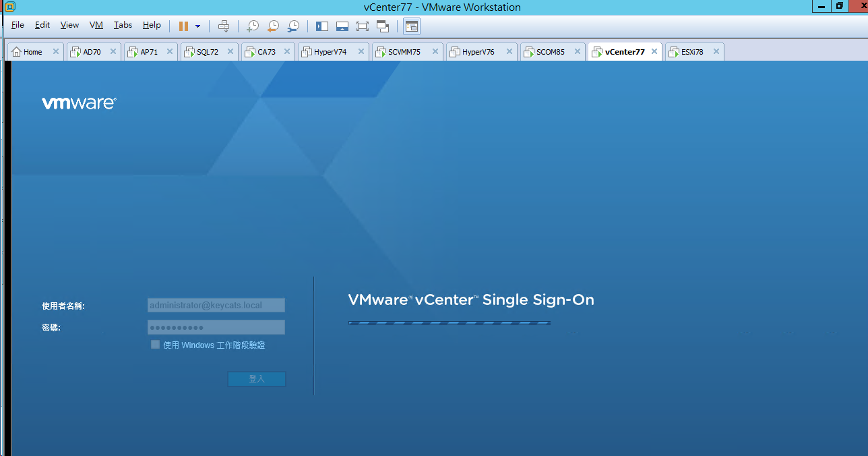Image resolution: width=868 pixels, height=456 pixels.
Task: Close the CA73 tab
Action: 287,51
